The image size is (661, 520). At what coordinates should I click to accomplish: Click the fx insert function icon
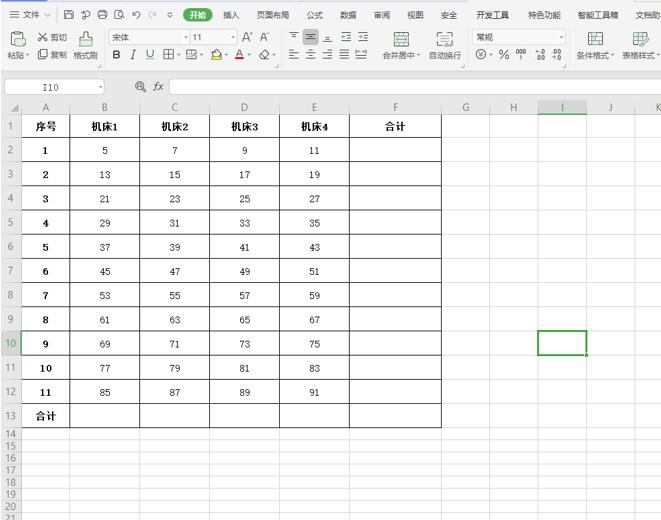(x=158, y=86)
